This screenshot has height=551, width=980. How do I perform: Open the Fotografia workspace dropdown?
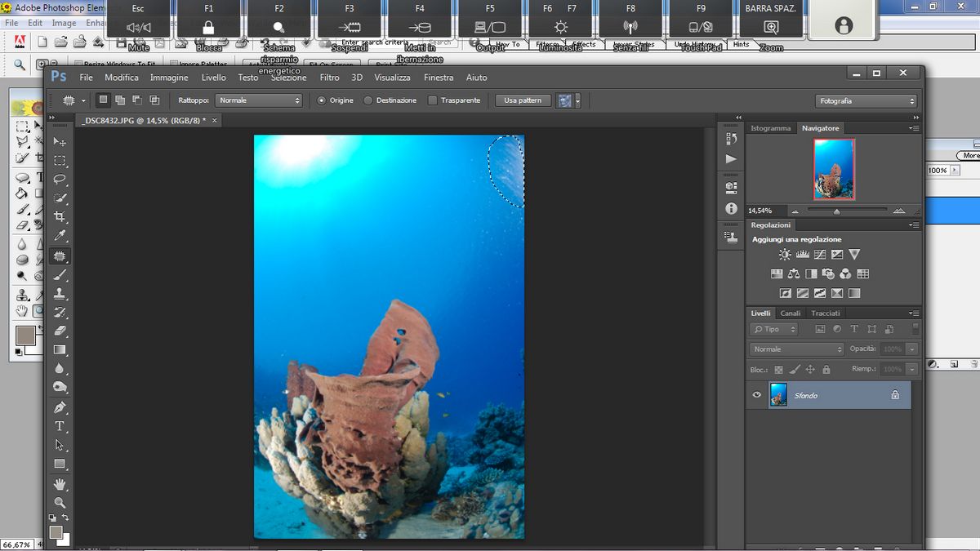point(866,100)
